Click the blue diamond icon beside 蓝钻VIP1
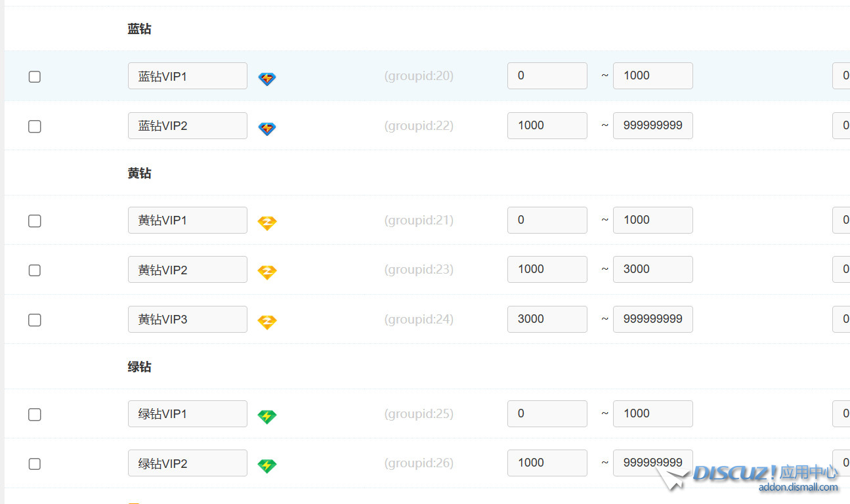 pyautogui.click(x=267, y=79)
